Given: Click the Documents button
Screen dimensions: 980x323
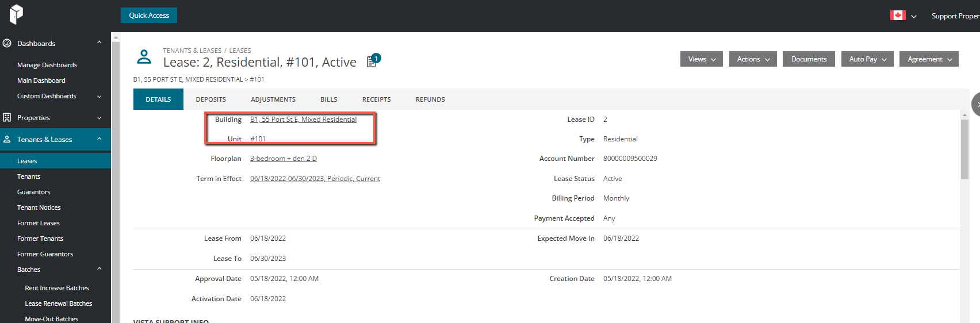Looking at the screenshot, I should 809,59.
